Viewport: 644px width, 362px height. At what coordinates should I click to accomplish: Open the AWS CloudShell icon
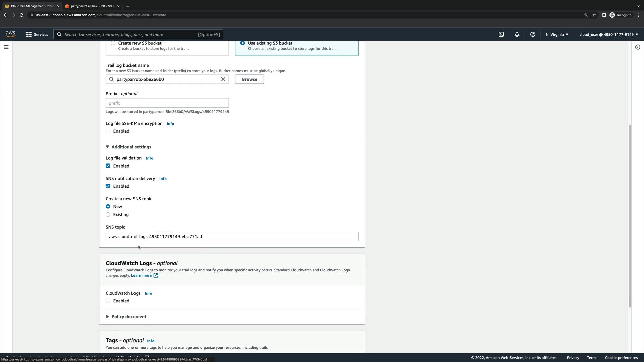pos(501,34)
